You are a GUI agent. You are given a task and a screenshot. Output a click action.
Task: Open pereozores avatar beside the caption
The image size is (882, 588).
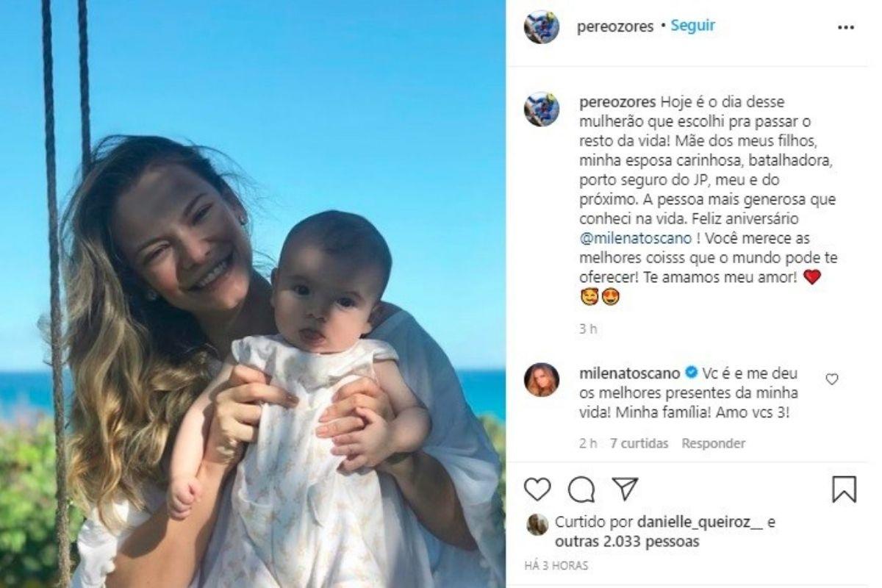tap(542, 109)
